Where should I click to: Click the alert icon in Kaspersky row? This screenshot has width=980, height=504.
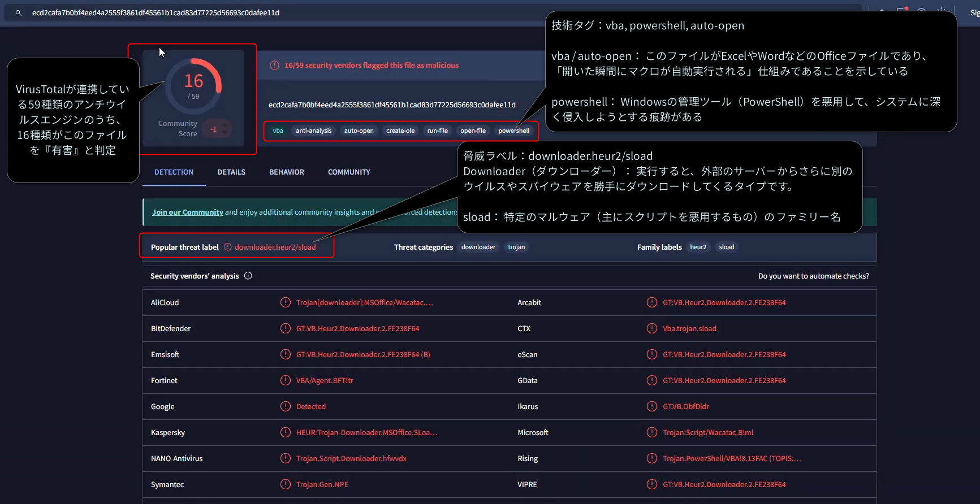286,432
